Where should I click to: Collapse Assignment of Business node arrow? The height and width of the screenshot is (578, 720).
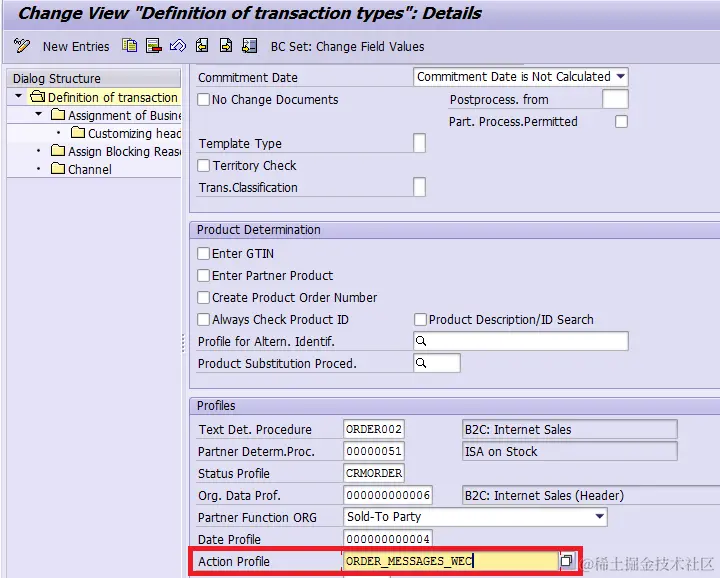(x=39, y=114)
